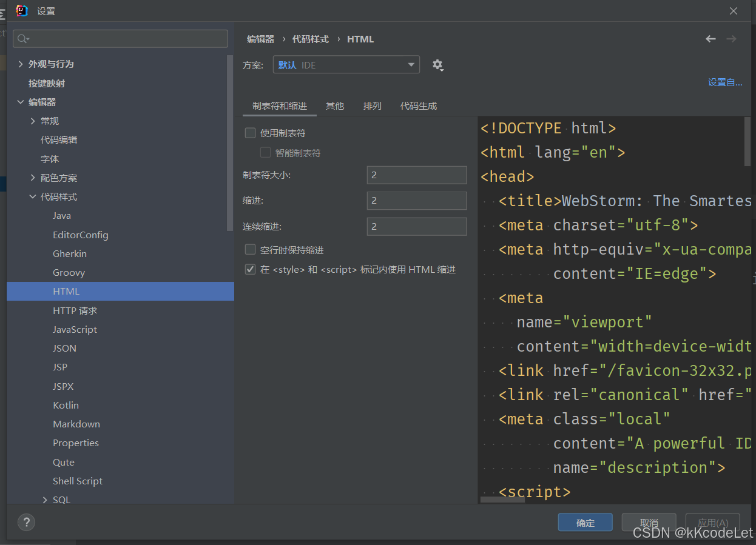The image size is (756, 545).
Task: Expand the 常规 tree node
Action: (x=33, y=121)
